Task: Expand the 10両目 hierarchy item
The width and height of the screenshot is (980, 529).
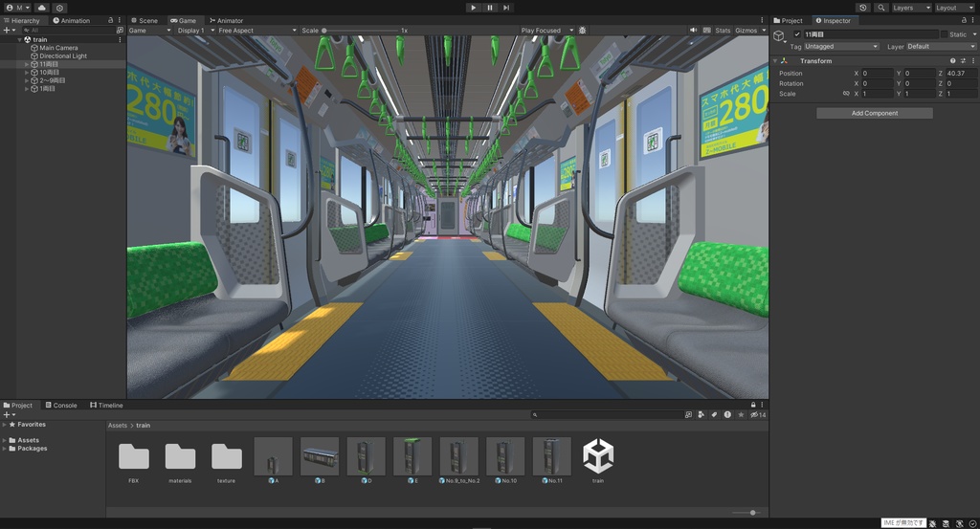Action: tap(27, 73)
